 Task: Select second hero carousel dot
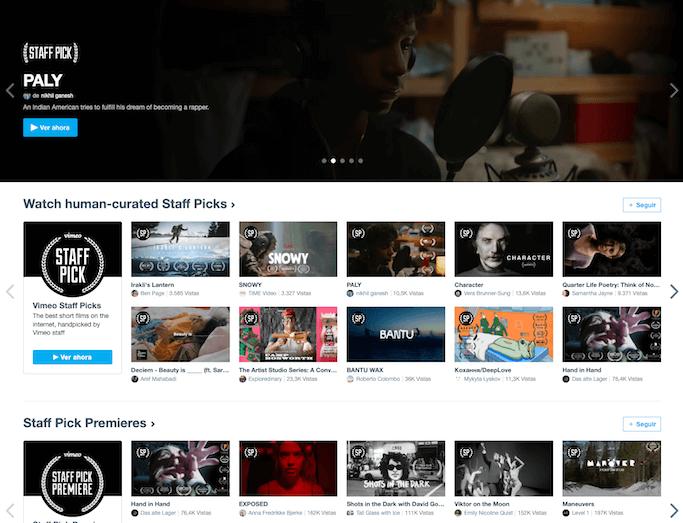pos(333,161)
